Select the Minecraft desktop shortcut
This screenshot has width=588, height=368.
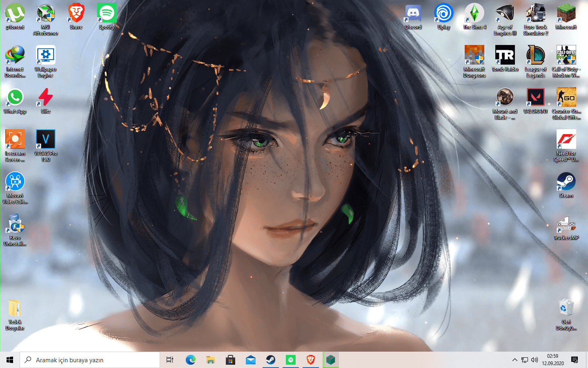coord(566,16)
